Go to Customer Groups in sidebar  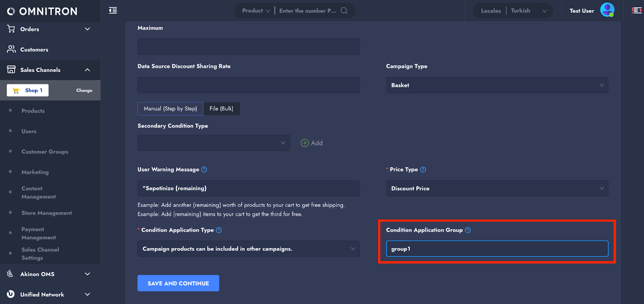tap(45, 152)
